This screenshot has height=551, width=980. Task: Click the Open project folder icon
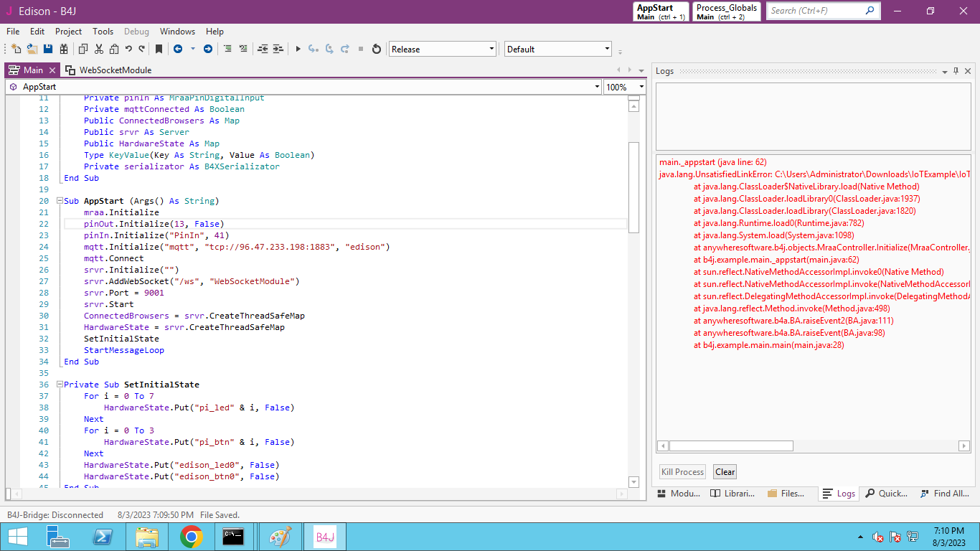point(32,49)
